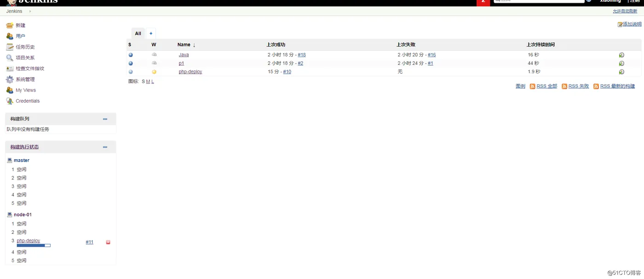Open the Java job link
The image size is (644, 279).
(184, 55)
